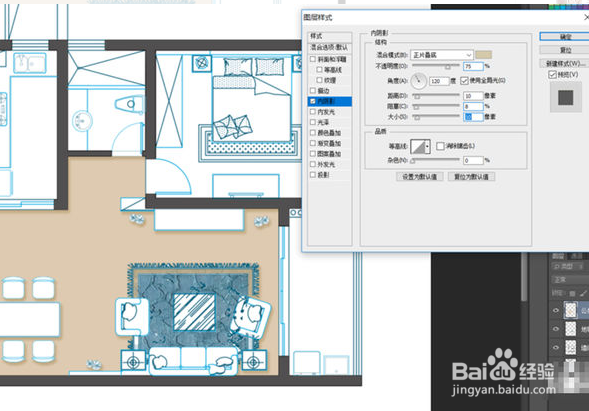
Task: Open the 类型 layer filter dropdown
Action: (568, 266)
